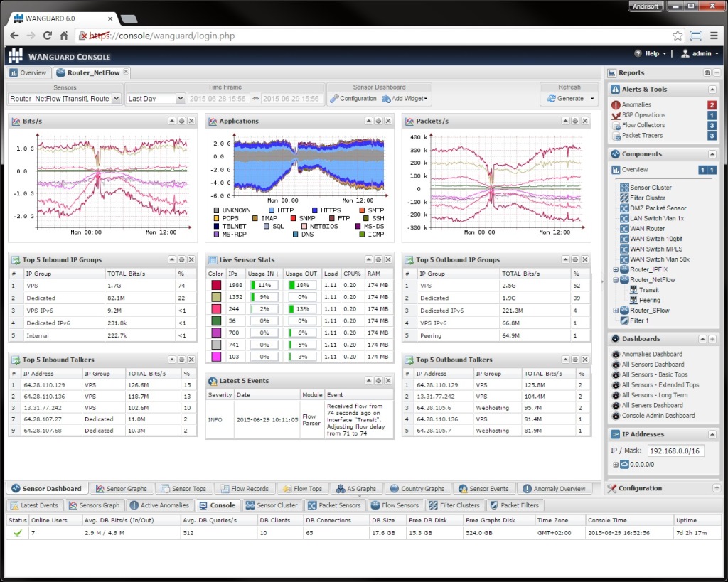Open the Country Graphs tab
This screenshot has height=582, width=728.
pos(417,488)
